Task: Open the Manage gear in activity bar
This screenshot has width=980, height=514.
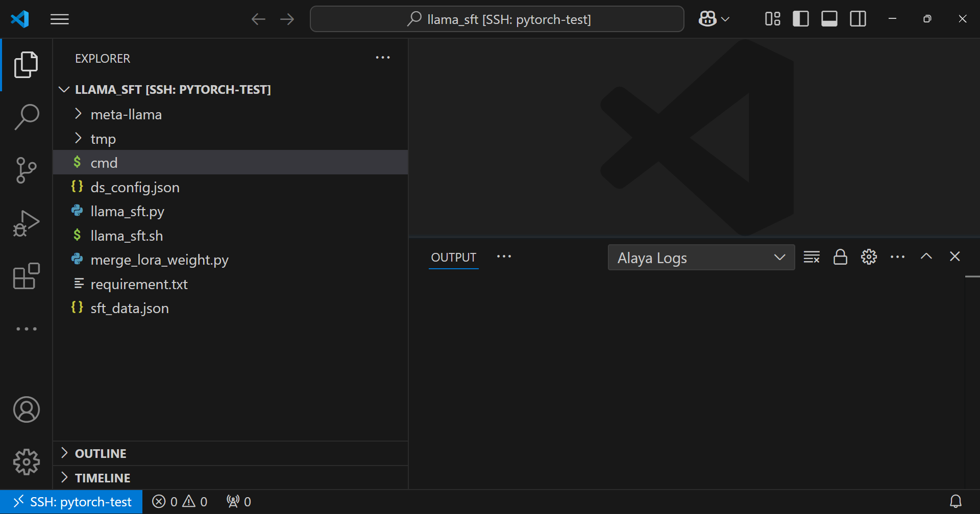Action: coord(27,462)
